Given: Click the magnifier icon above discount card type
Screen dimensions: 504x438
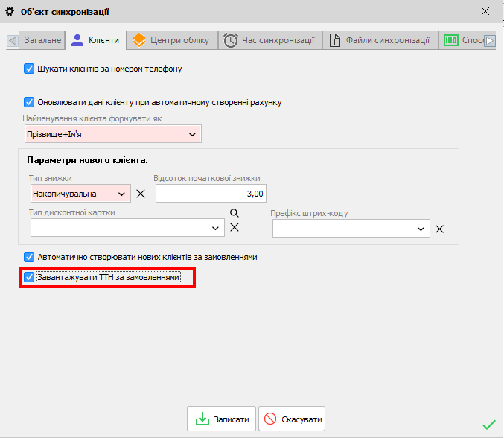Looking at the screenshot, I should [x=233, y=213].
